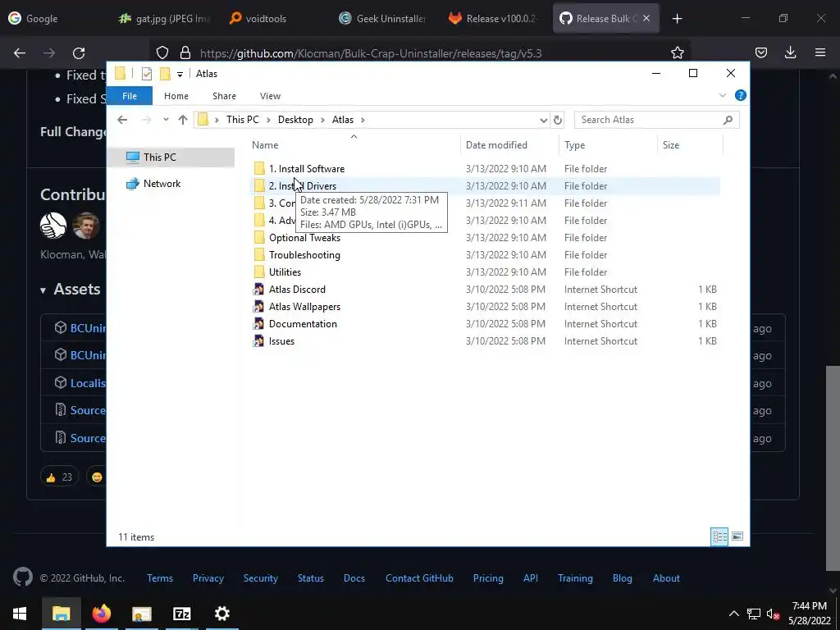Open Windows Start menu
The image size is (840, 630).
[20, 614]
